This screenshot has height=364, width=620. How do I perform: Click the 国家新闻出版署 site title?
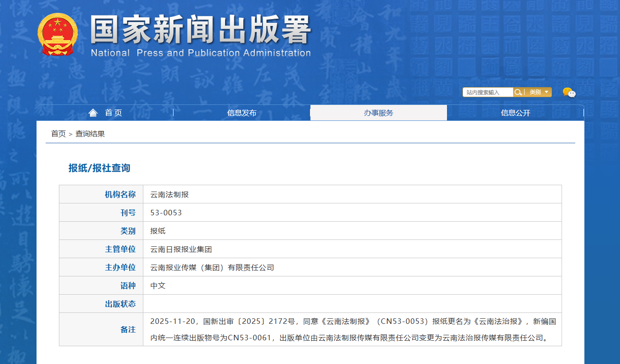tap(200, 31)
